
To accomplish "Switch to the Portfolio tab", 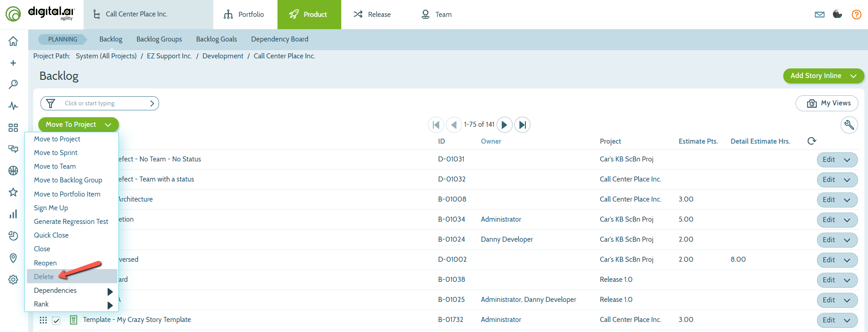I will [x=245, y=15].
